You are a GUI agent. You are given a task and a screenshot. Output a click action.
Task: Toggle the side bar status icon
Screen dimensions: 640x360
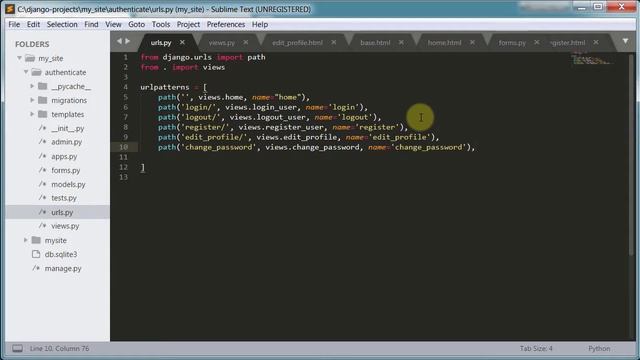click(17, 348)
